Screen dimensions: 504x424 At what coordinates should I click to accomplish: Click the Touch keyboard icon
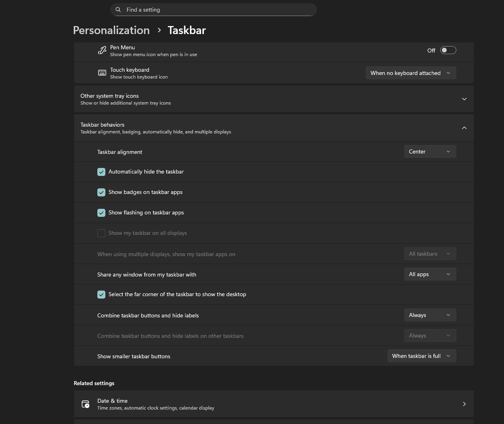coord(102,73)
